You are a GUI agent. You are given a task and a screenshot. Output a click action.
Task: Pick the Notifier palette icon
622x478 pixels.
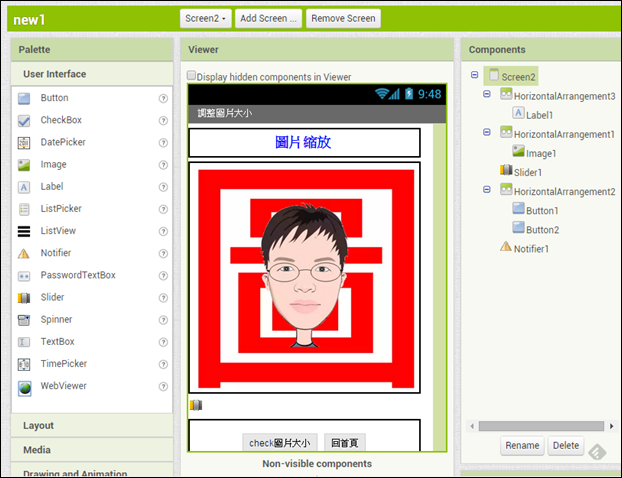(x=24, y=253)
